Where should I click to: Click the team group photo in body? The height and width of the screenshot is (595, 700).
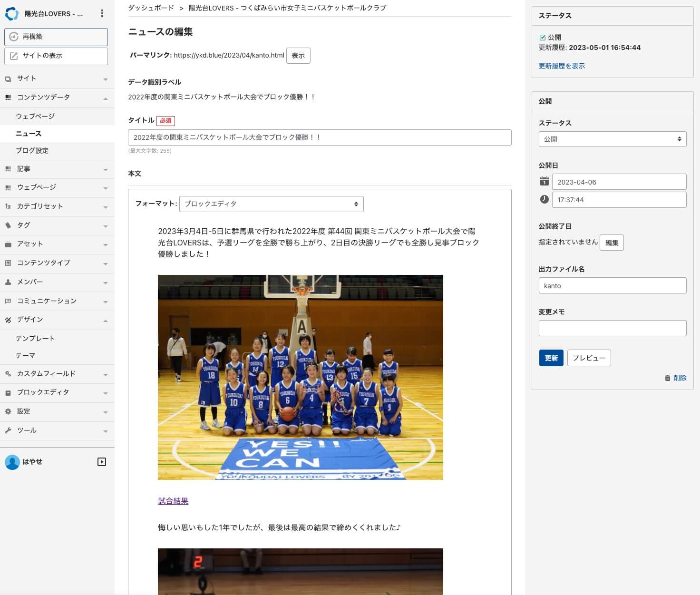tap(301, 377)
